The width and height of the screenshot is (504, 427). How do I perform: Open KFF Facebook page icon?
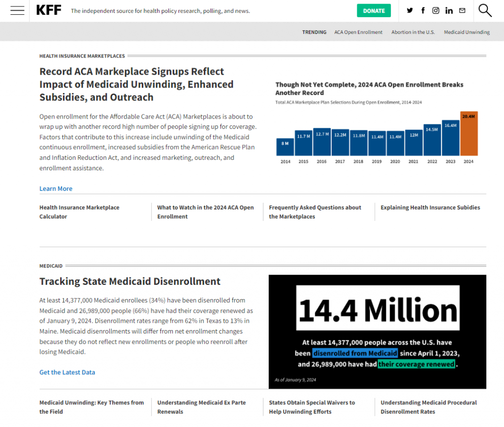tap(423, 11)
